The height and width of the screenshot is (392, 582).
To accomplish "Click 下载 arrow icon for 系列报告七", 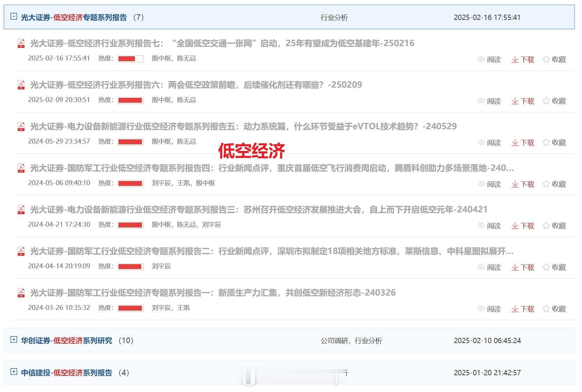I will (x=515, y=60).
